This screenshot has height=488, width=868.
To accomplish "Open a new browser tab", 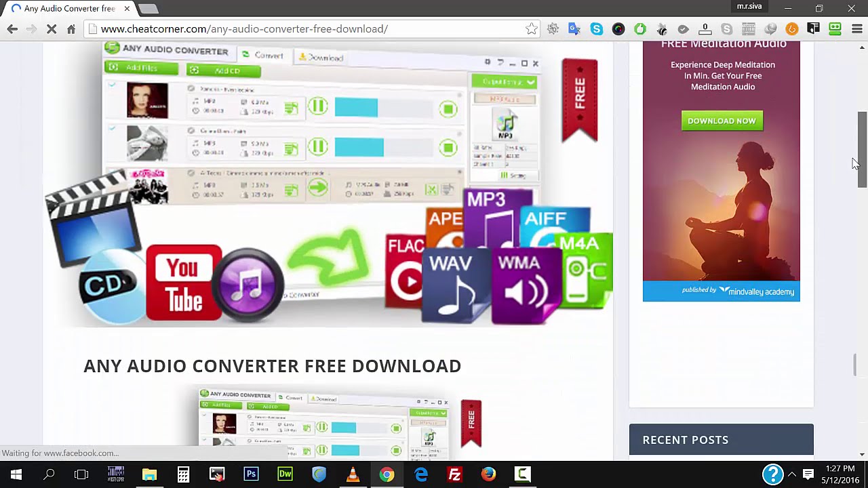I will 148,9.
